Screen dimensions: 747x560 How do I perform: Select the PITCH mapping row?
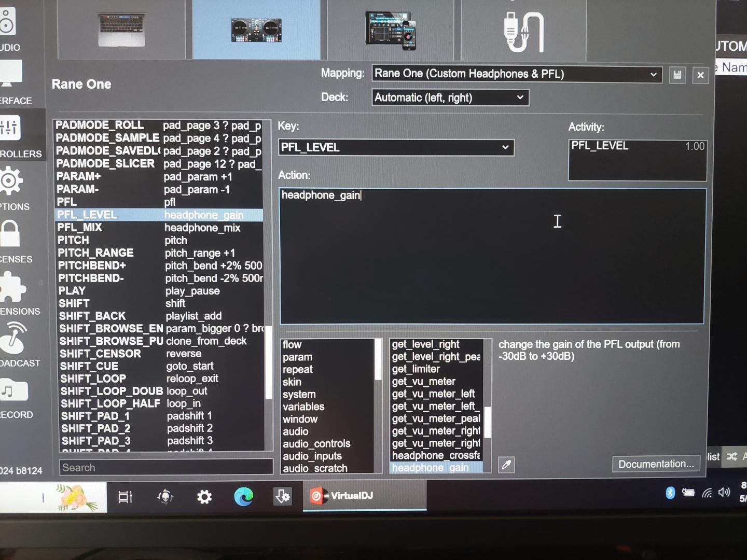coord(159,240)
